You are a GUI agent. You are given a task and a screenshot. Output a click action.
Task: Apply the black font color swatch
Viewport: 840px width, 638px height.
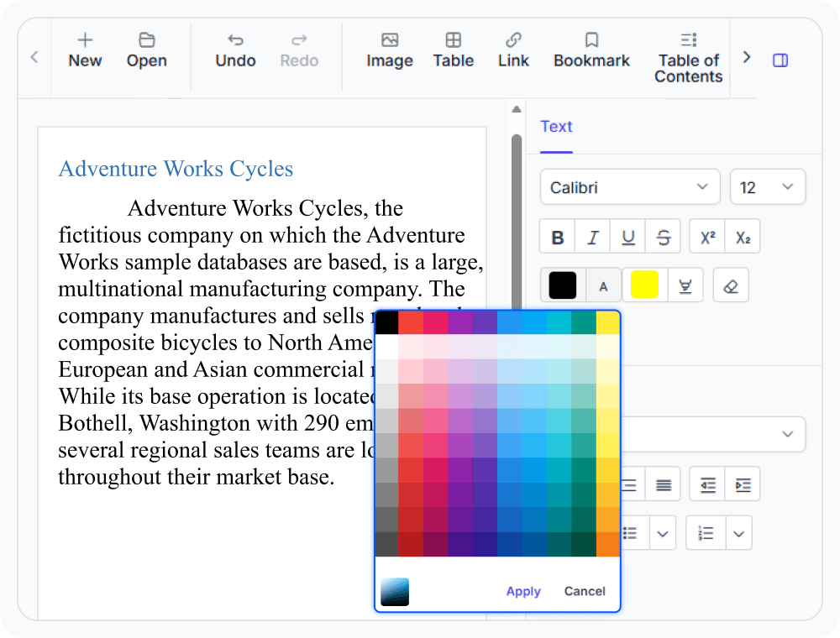coord(563,285)
